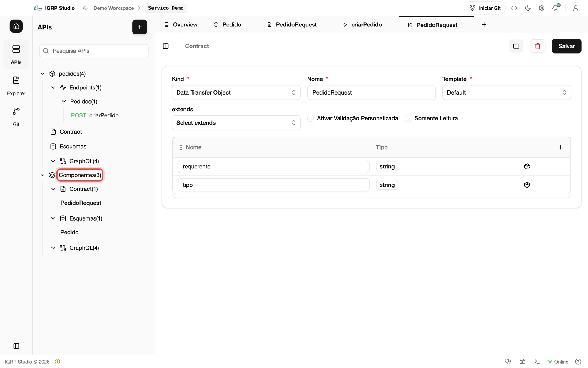
Task: Open the preview window icon beside delete
Action: point(516,46)
